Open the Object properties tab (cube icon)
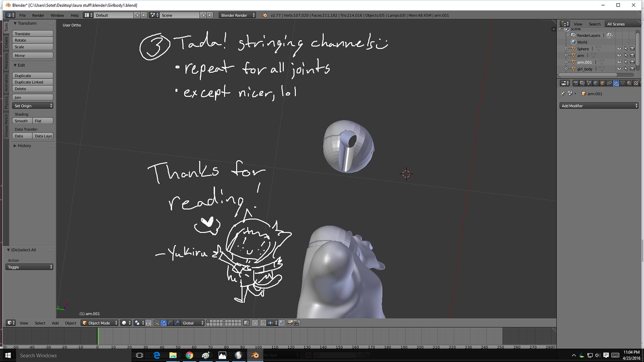This screenshot has width=644, height=362. [603, 83]
